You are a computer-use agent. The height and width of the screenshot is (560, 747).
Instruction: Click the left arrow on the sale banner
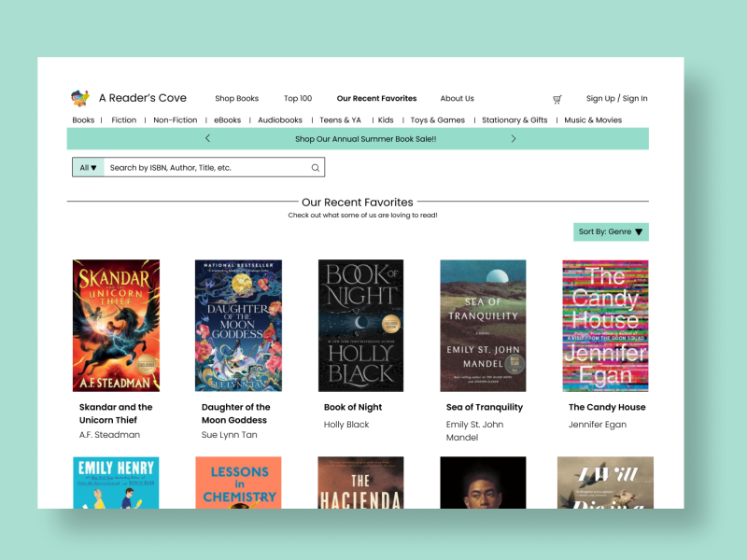(207, 138)
